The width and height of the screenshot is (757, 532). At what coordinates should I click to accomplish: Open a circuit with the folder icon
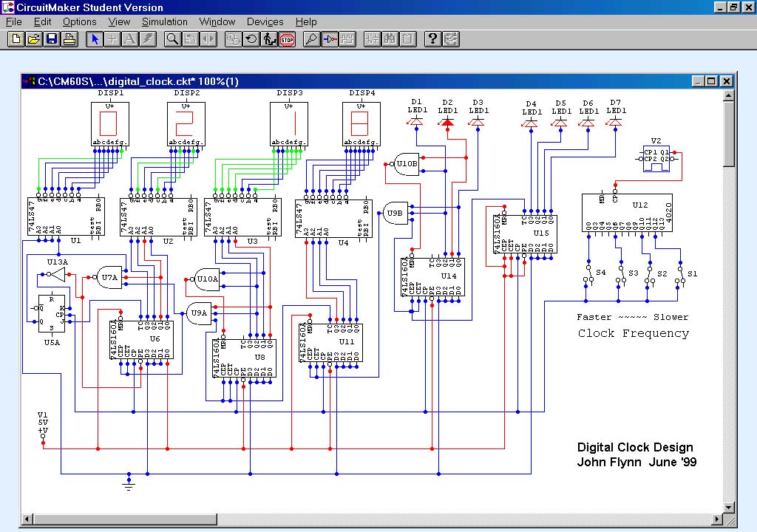tap(34, 39)
